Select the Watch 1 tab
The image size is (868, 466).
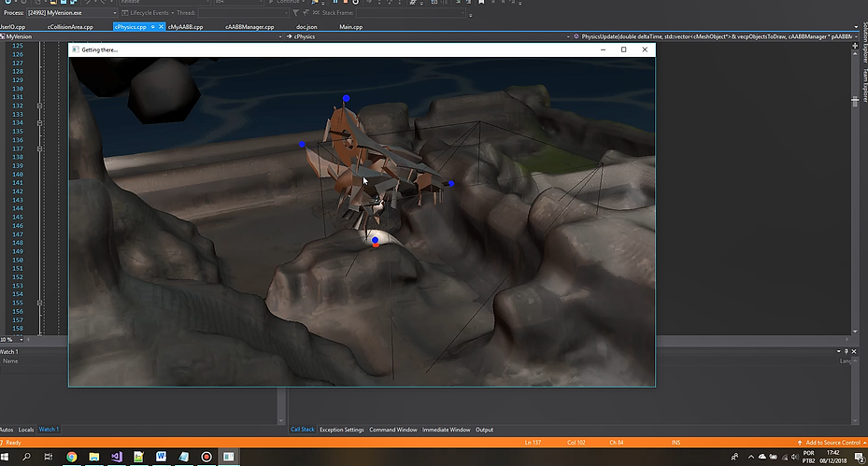49,430
